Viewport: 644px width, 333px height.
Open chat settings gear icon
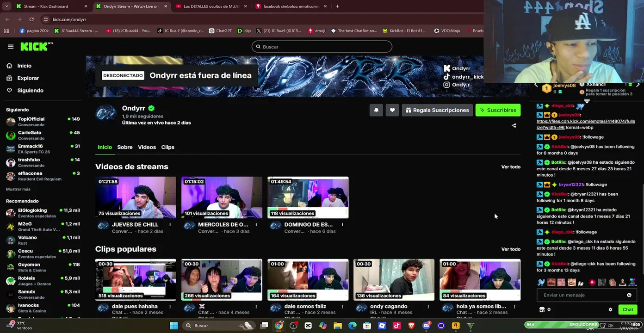coord(610,310)
